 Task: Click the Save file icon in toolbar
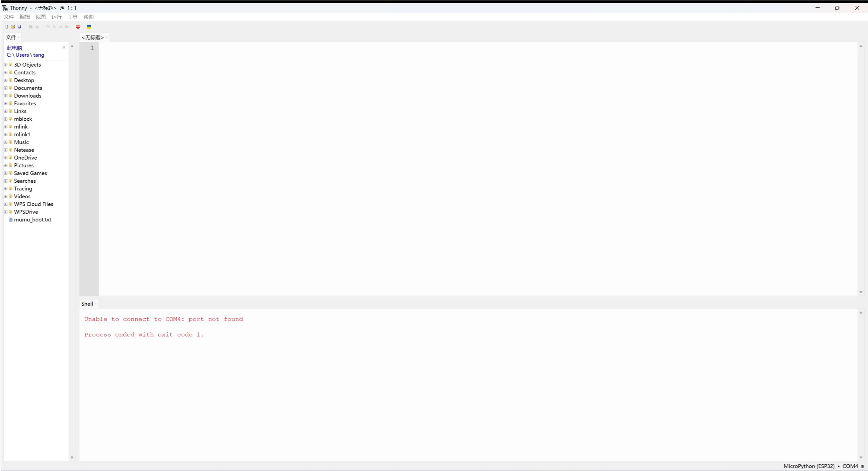[19, 27]
